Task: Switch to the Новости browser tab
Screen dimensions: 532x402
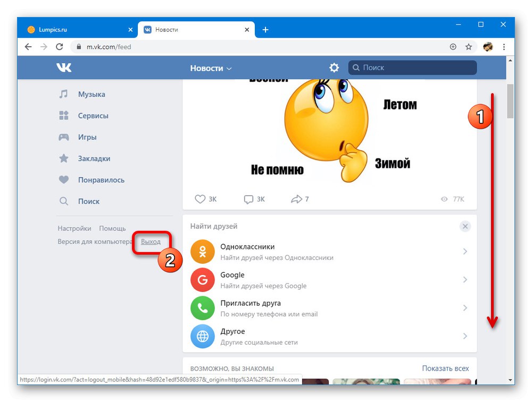Action: (196, 30)
